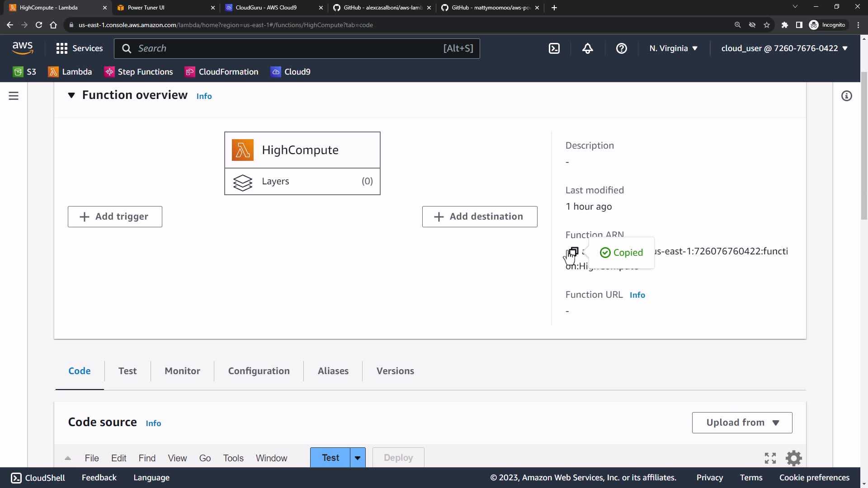Open the Step Functions bookmark shortcut
The height and width of the screenshot is (488, 868).
(138, 72)
